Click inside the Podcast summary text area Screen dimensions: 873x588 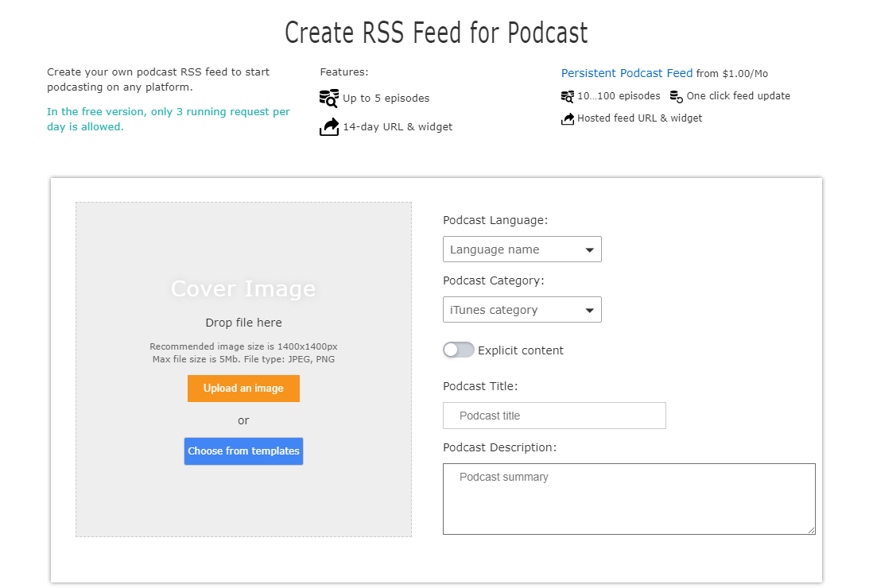point(629,499)
